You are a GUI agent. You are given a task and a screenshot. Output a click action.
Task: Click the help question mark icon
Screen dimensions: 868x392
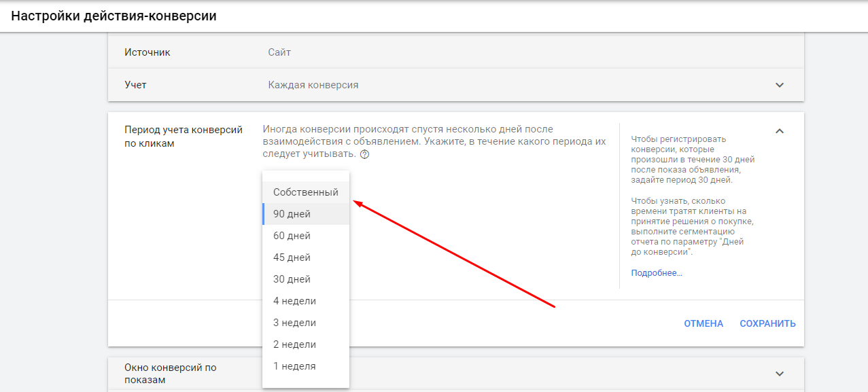[x=365, y=155]
